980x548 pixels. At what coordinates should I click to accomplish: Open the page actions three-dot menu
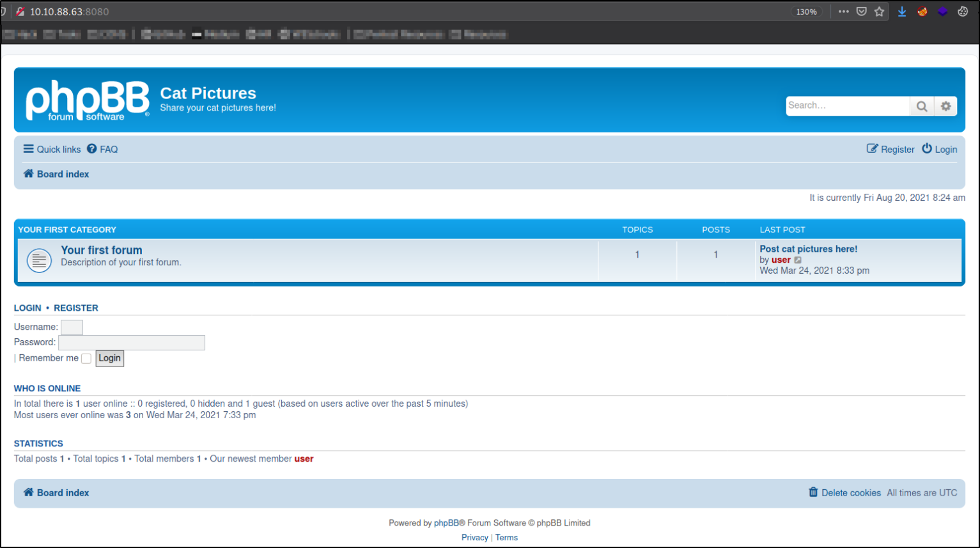[x=844, y=12]
